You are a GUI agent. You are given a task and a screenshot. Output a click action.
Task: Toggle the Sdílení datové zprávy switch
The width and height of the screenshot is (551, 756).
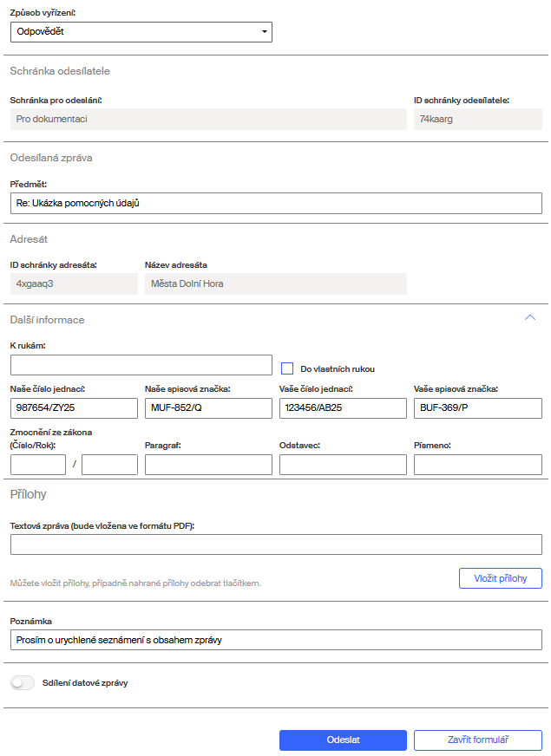pyautogui.click(x=22, y=683)
